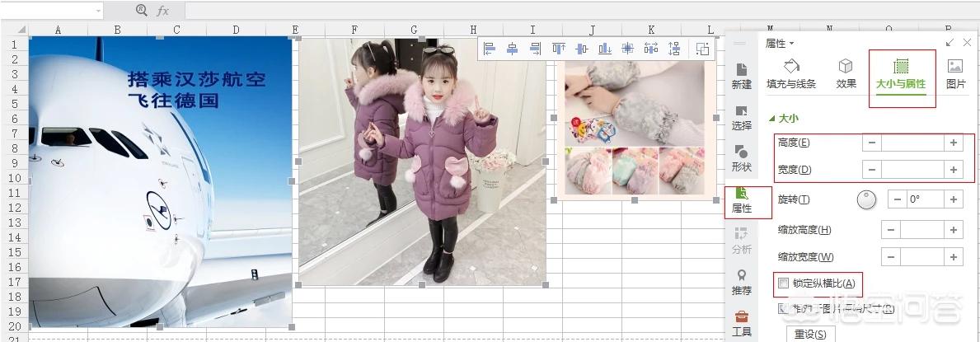This screenshot has height=342, width=980.
Task: Click inside the formula bar
Action: point(581,11)
